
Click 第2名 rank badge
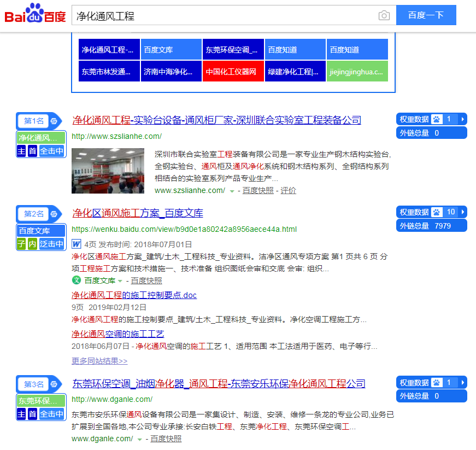coord(34,214)
